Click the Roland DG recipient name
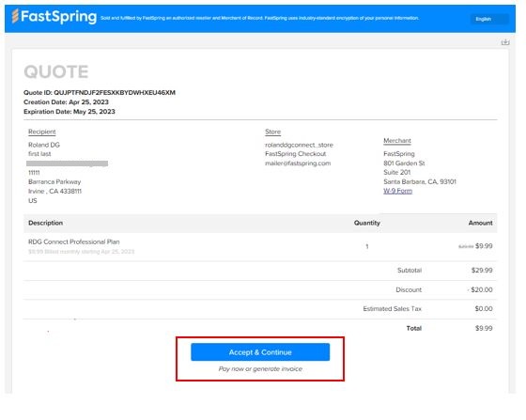This screenshot has height=420, width=526. click(44, 145)
